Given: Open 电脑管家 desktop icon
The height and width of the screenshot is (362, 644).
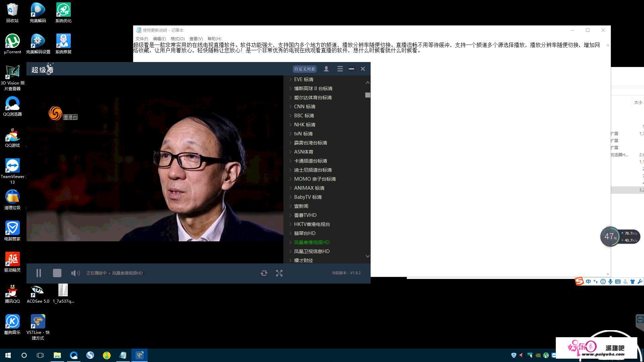Looking at the screenshot, I should point(12,231).
